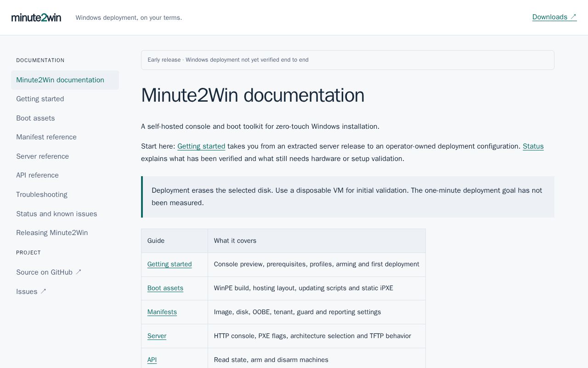Navigate to Server reference in sidebar
Viewport: 588px width, 368px height.
[x=65, y=156]
